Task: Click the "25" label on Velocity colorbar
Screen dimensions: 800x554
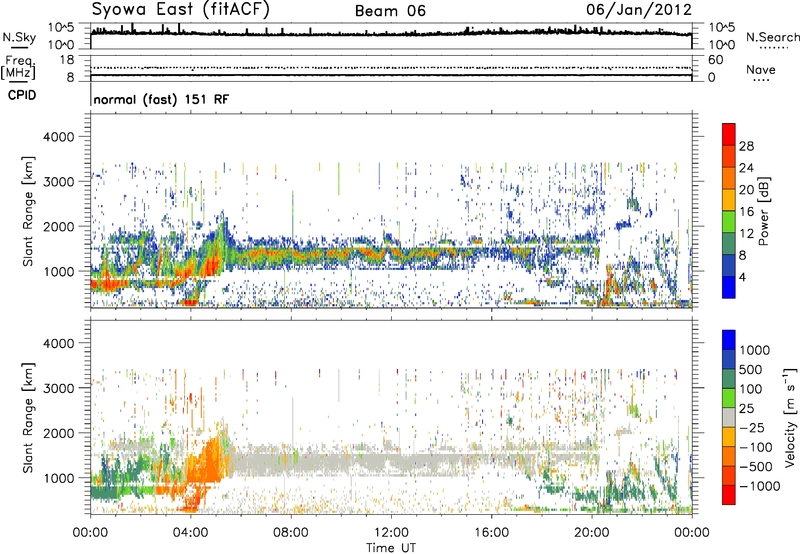Action: [746, 409]
